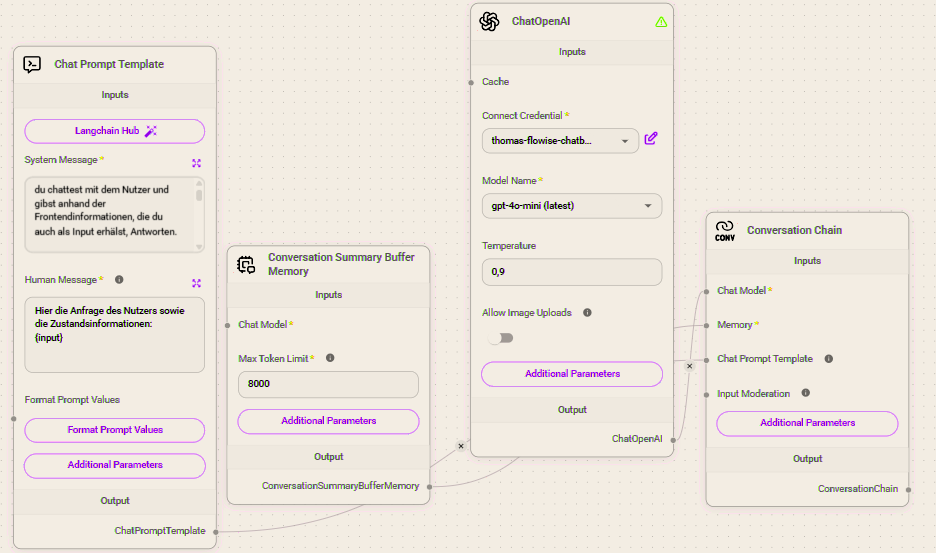Viewport: 936px width, 553px height.
Task: Click the ConversationSummaryBufferMemory output anchor
Action: pos(429,487)
